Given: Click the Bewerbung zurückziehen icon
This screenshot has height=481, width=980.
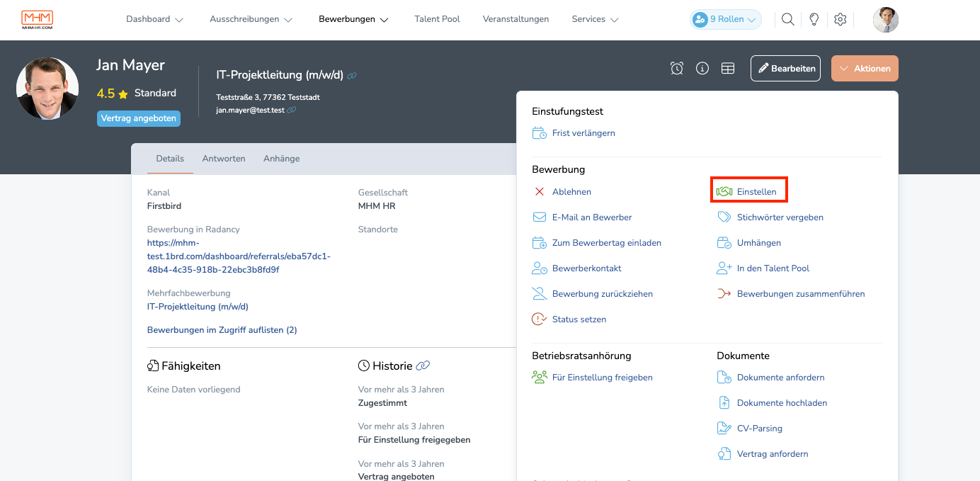Looking at the screenshot, I should tap(540, 294).
